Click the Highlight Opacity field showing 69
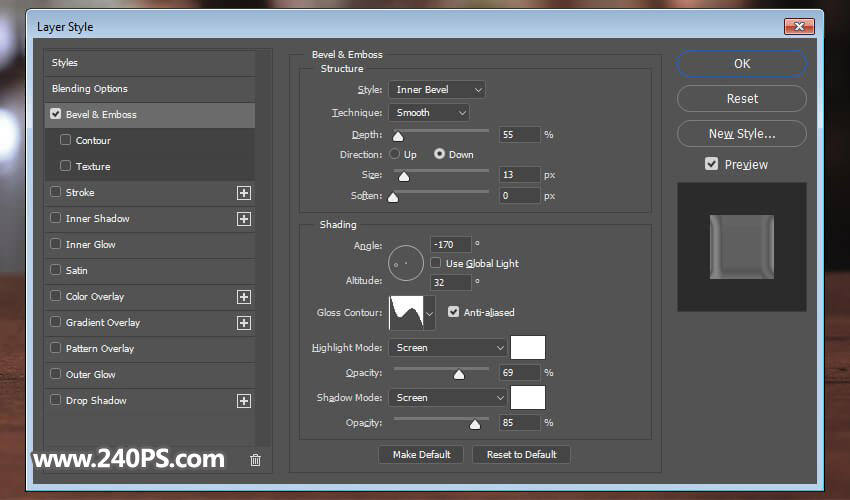Viewport: 850px width, 500px height. (519, 373)
